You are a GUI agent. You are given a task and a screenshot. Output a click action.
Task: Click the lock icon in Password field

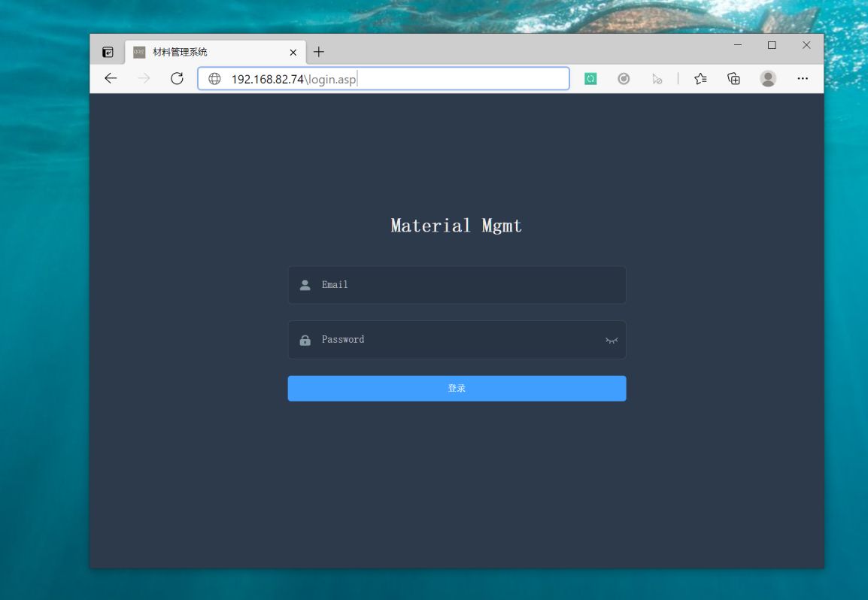[305, 340]
